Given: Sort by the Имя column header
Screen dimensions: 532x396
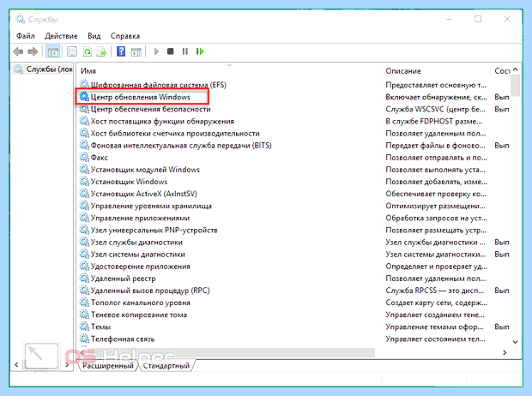Looking at the screenshot, I should 88,71.
